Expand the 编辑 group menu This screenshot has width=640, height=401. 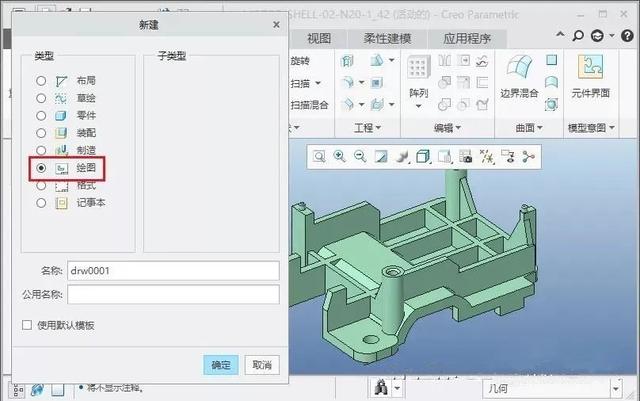tap(447, 128)
